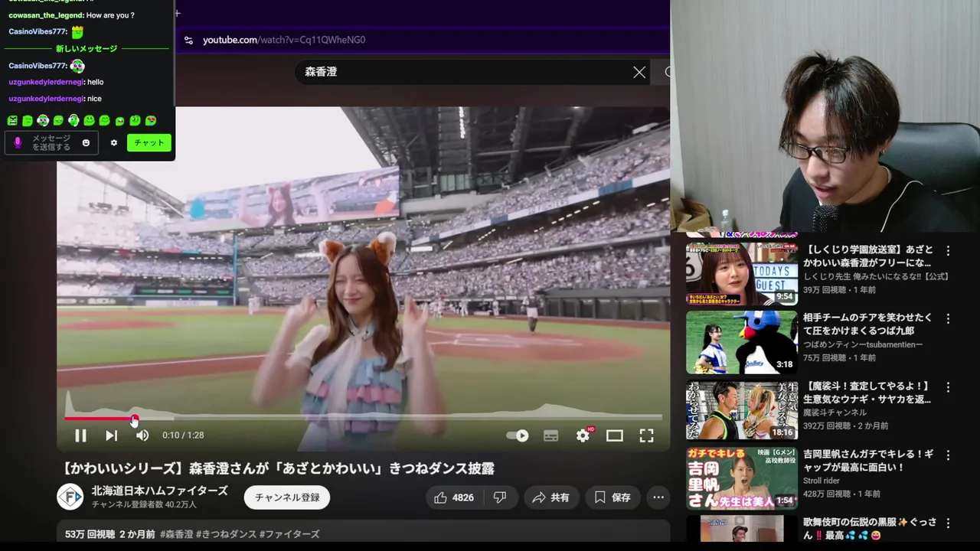The height and width of the screenshot is (551, 980).
Task: Clear the search box with X
Action: coord(639,72)
